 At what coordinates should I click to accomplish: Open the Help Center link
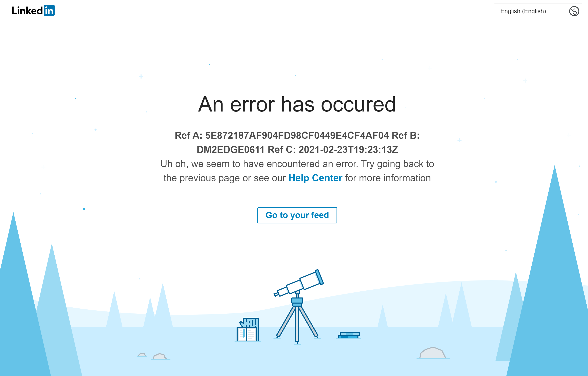coord(315,178)
